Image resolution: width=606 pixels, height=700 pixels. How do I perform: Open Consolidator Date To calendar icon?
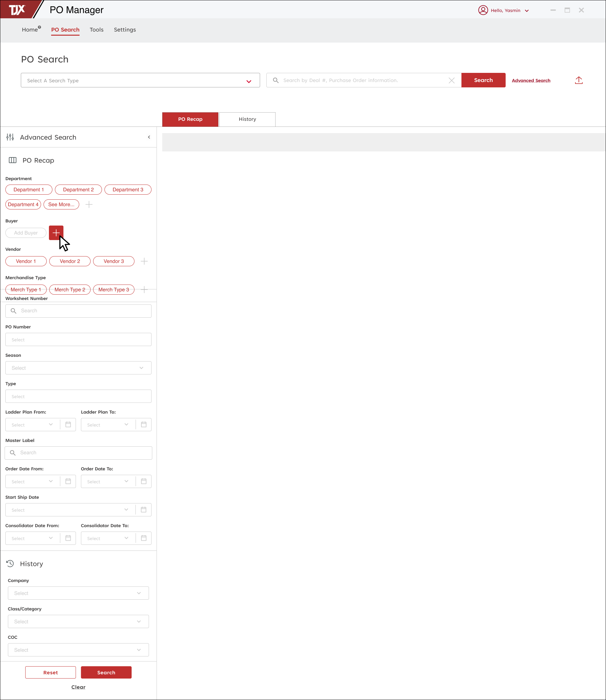pos(144,538)
